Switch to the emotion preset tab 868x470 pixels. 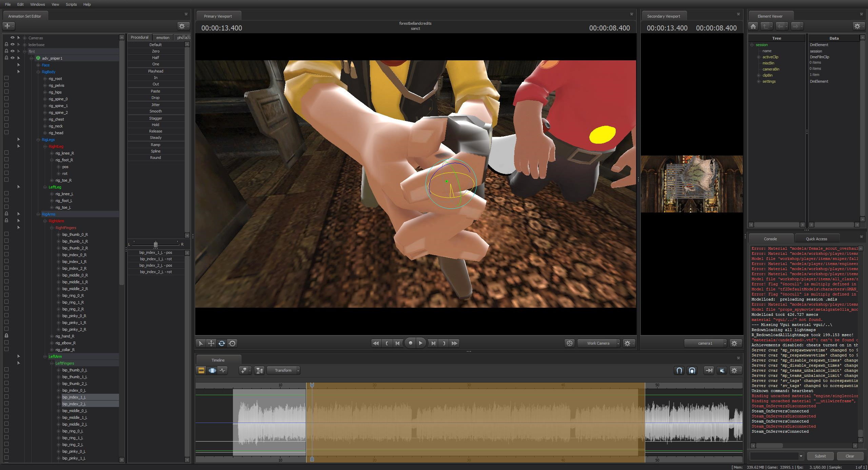(163, 38)
